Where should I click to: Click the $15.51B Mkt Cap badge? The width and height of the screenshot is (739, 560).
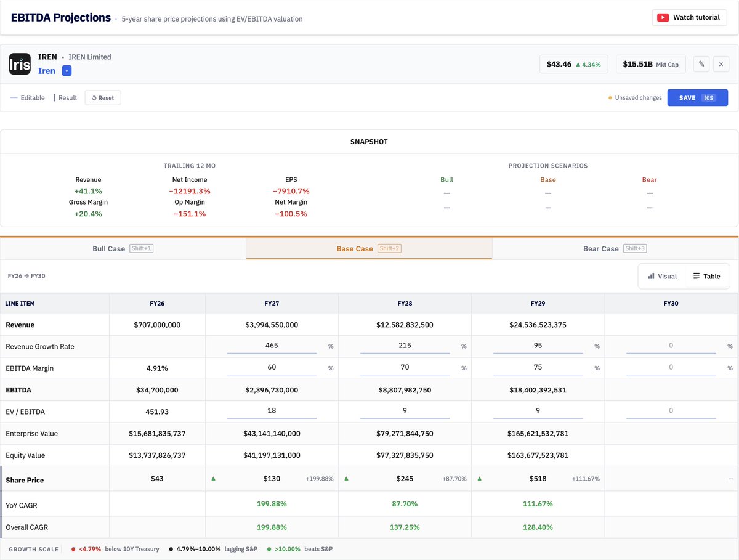point(650,64)
